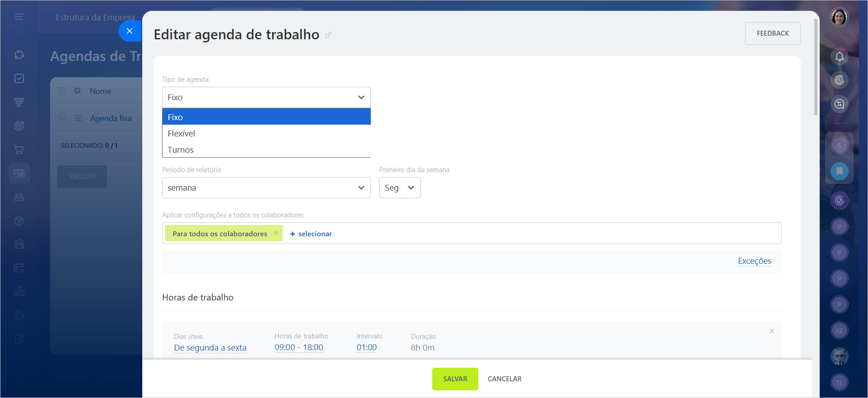This screenshot has width=868, height=398.
Task: Open the feed icon in the left sidebar
Action: coord(19,102)
